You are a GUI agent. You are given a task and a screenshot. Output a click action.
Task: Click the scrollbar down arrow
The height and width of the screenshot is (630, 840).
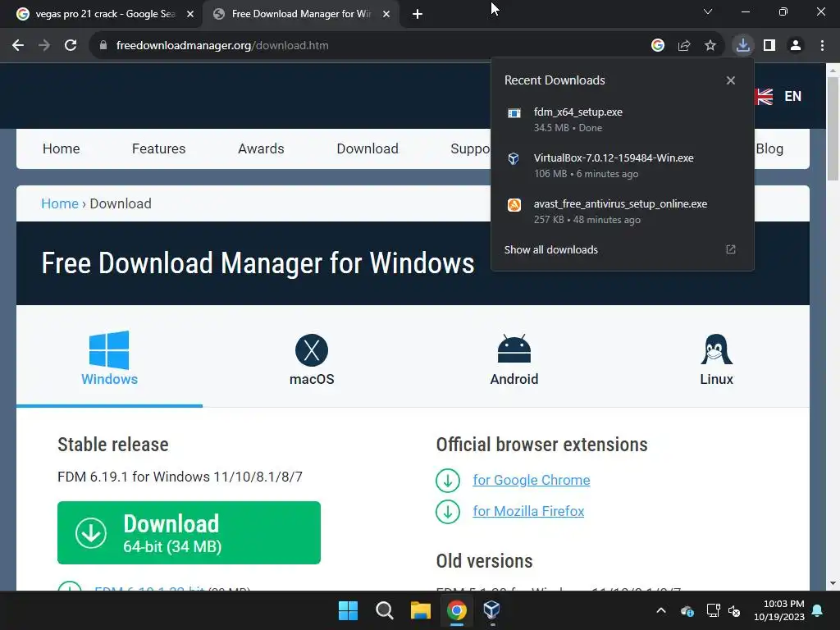pos(833,583)
